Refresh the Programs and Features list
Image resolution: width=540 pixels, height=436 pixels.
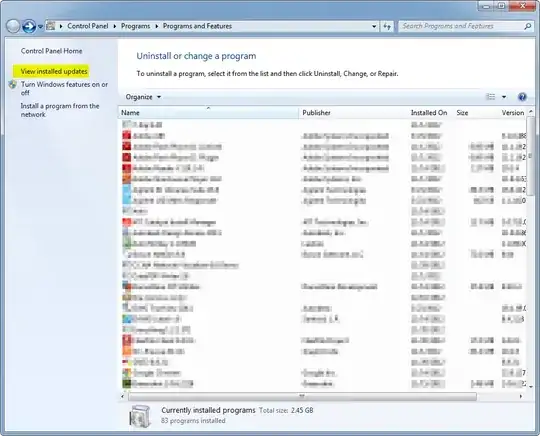coord(387,26)
